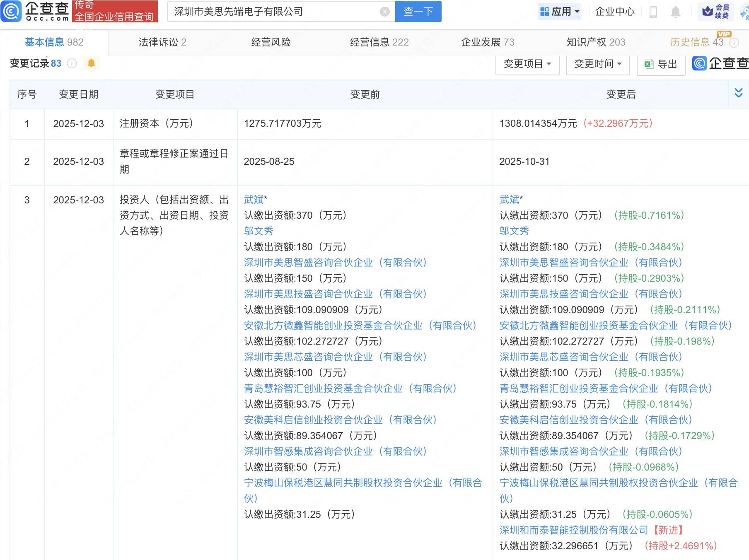Click the Qcc logo icon at top left
The width and height of the screenshot is (749, 560).
pos(11,11)
